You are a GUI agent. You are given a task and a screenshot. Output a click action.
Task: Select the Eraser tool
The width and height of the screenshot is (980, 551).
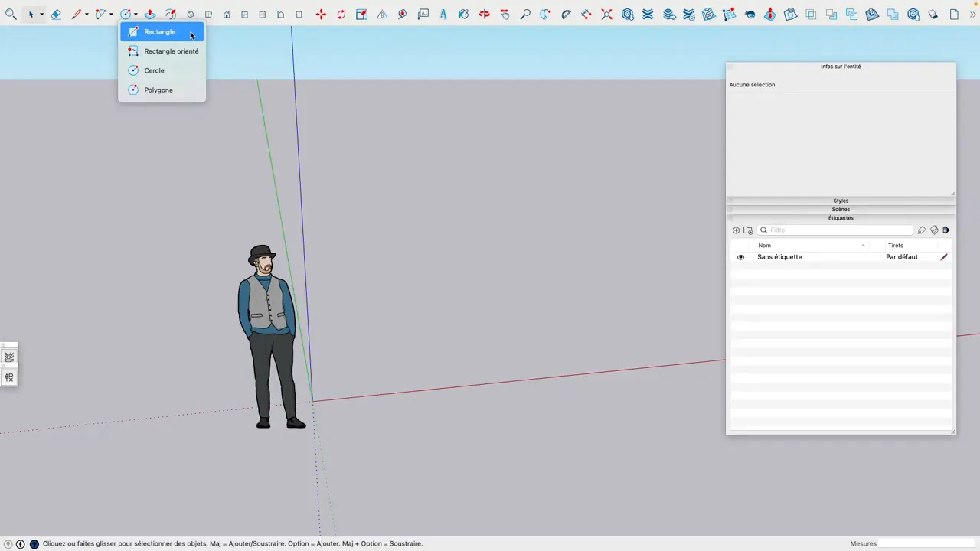[x=55, y=14]
